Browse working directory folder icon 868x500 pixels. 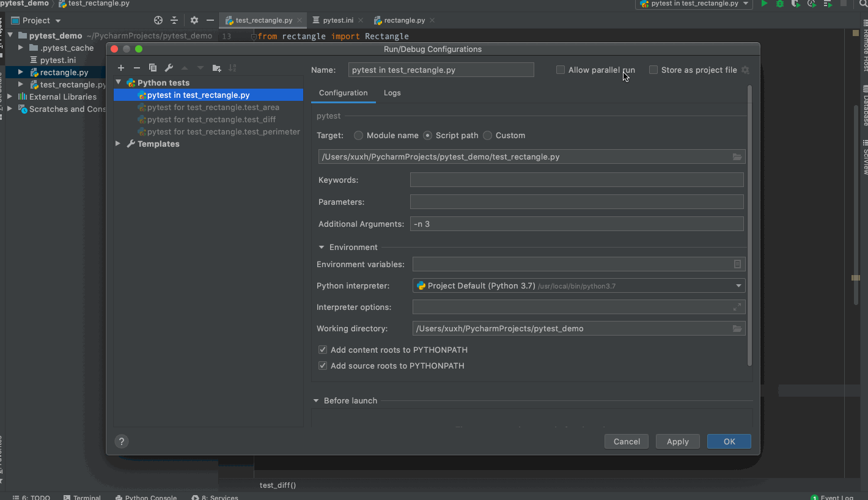pyautogui.click(x=737, y=329)
